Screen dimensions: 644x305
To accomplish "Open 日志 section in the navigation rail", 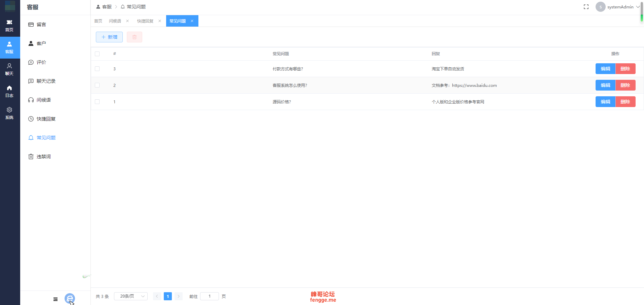I will pos(9,91).
